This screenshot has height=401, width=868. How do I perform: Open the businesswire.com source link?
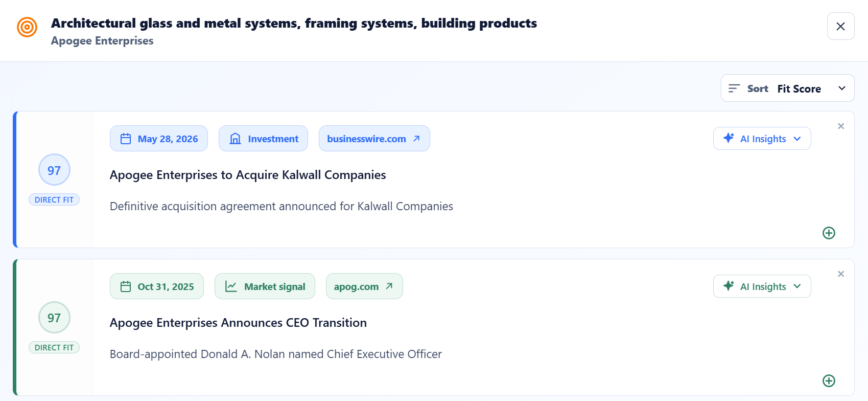coord(374,139)
